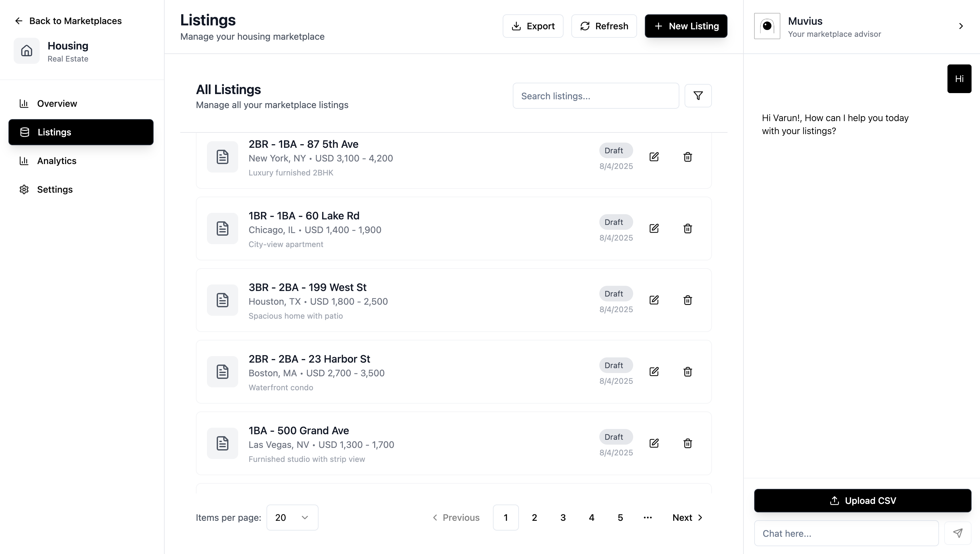980x554 pixels.
Task: Edit the 199 West St listing
Action: pos(654,300)
